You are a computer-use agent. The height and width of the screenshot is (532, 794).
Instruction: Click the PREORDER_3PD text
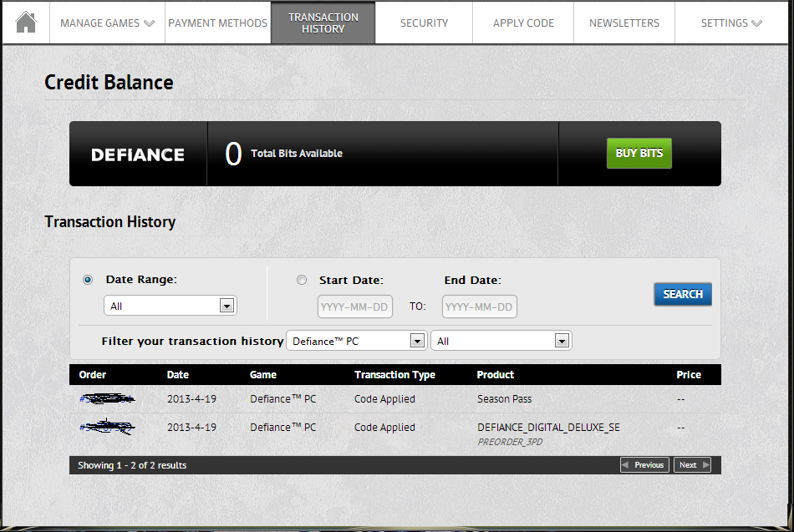[x=510, y=442]
